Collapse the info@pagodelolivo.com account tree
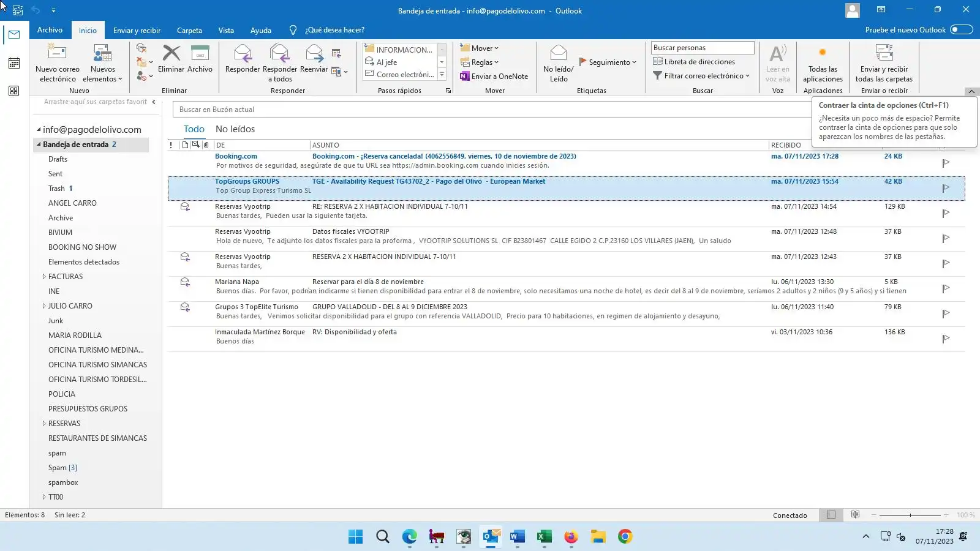This screenshot has width=980, height=551. [x=39, y=129]
